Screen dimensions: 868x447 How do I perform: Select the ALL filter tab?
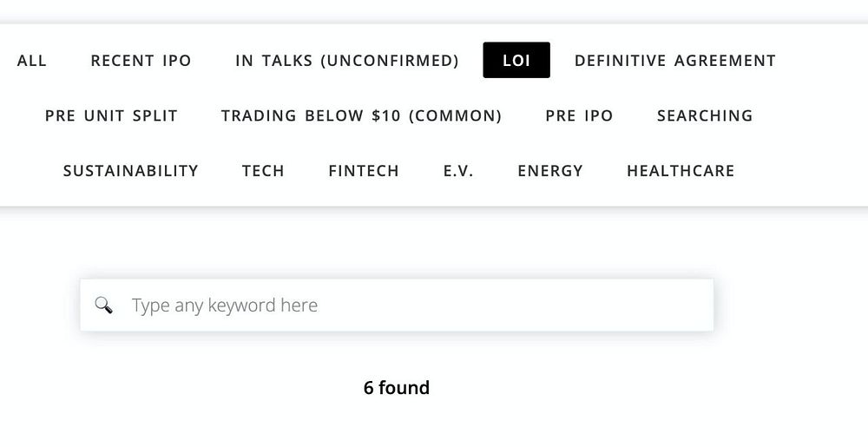[x=32, y=61]
